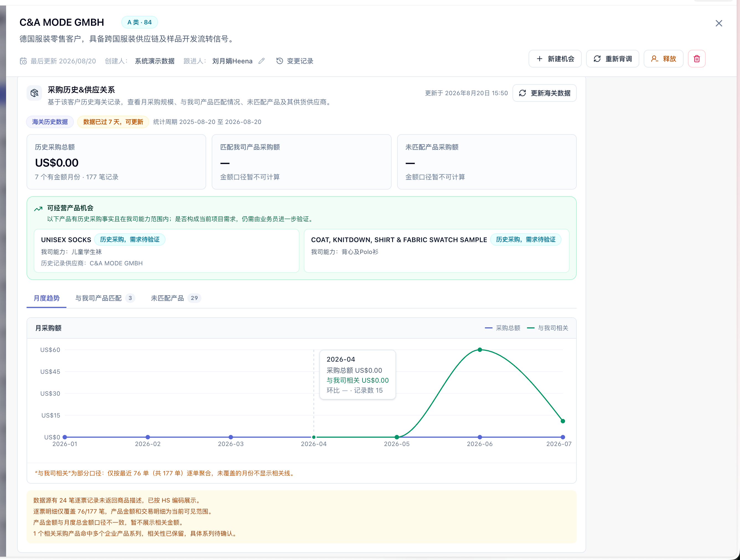Click the 更新于 2026年8月20日 15:50 timestamp

point(466,93)
